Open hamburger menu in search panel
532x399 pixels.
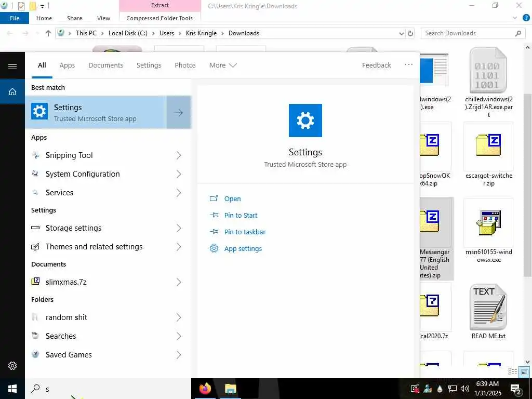(x=12, y=66)
